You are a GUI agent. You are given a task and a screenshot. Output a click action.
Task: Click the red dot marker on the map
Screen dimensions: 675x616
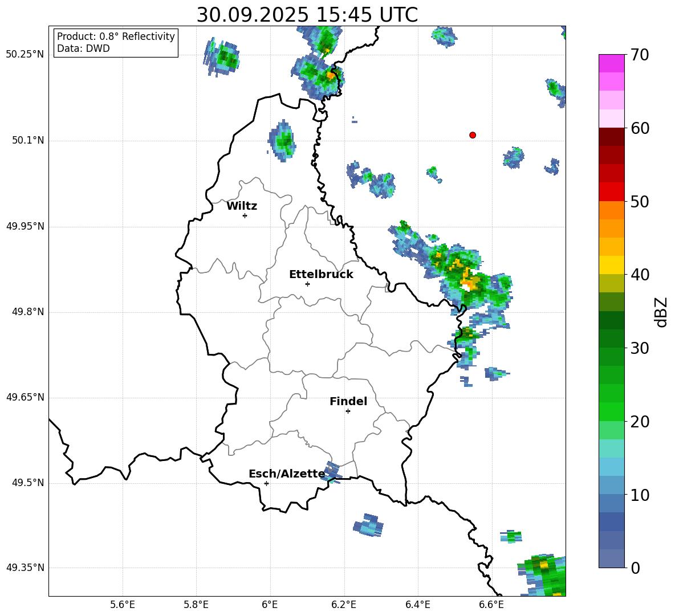[x=473, y=135]
